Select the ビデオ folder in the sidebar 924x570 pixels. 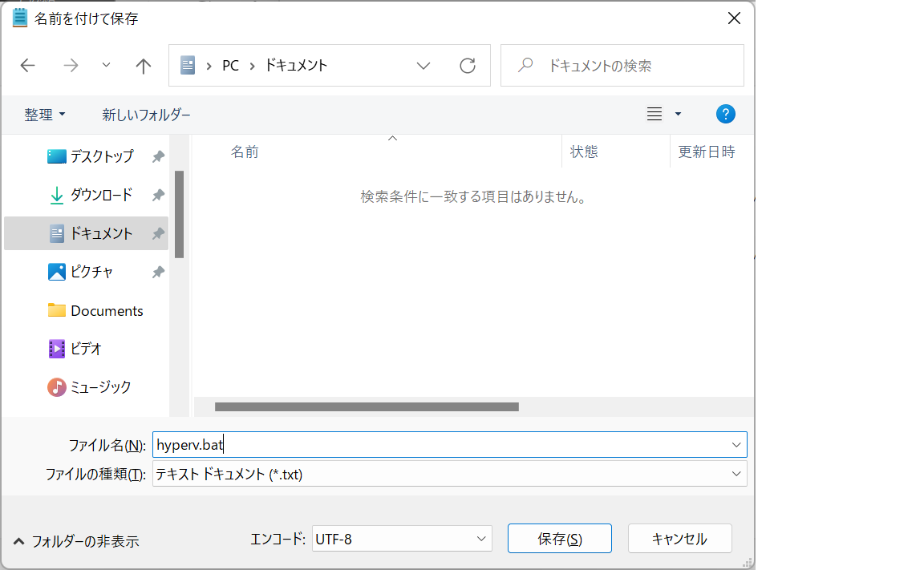click(88, 348)
